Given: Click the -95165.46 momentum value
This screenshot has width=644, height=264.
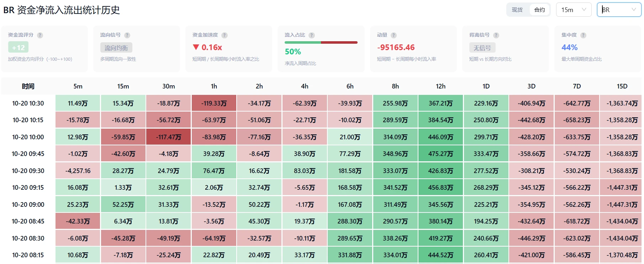Looking at the screenshot, I should [396, 47].
